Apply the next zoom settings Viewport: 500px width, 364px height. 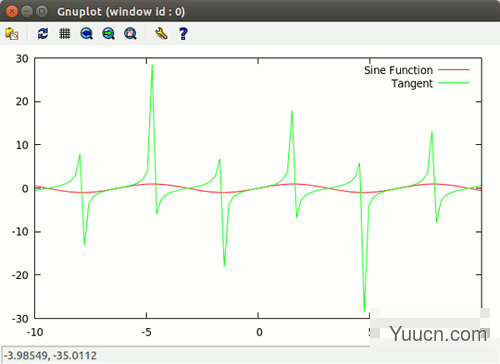pyautogui.click(x=109, y=34)
